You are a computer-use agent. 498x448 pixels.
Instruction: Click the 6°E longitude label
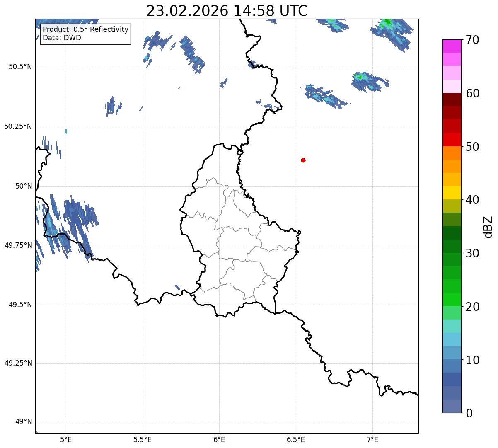click(219, 439)
